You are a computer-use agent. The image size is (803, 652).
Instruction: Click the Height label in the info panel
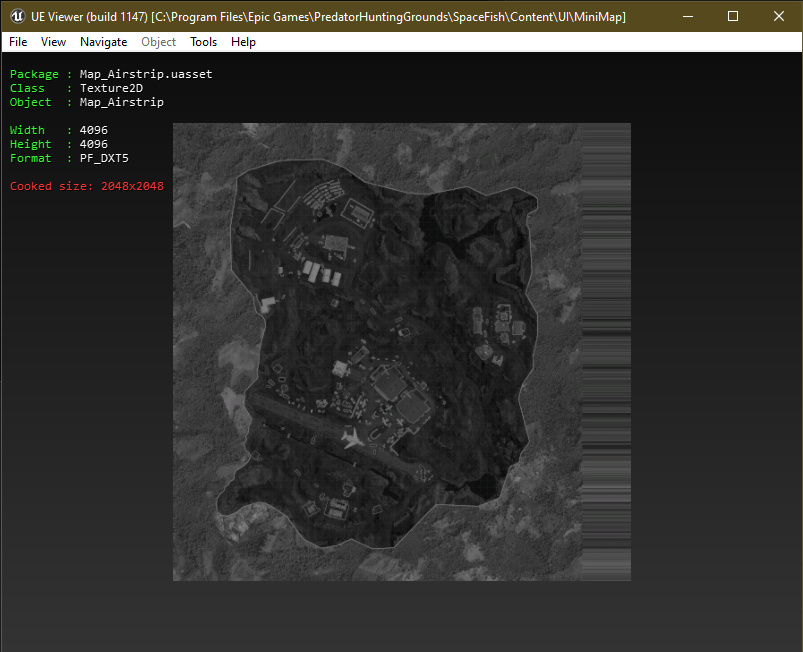(x=31, y=144)
